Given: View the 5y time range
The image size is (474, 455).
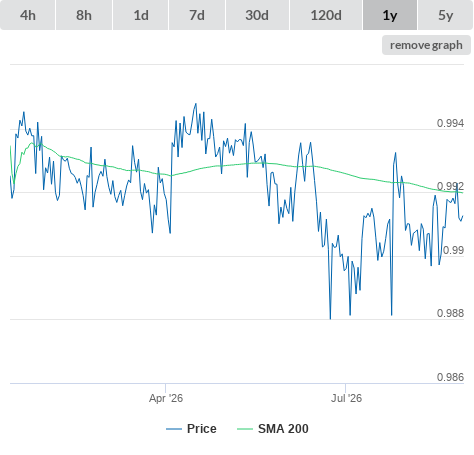Looking at the screenshot, I should (446, 15).
